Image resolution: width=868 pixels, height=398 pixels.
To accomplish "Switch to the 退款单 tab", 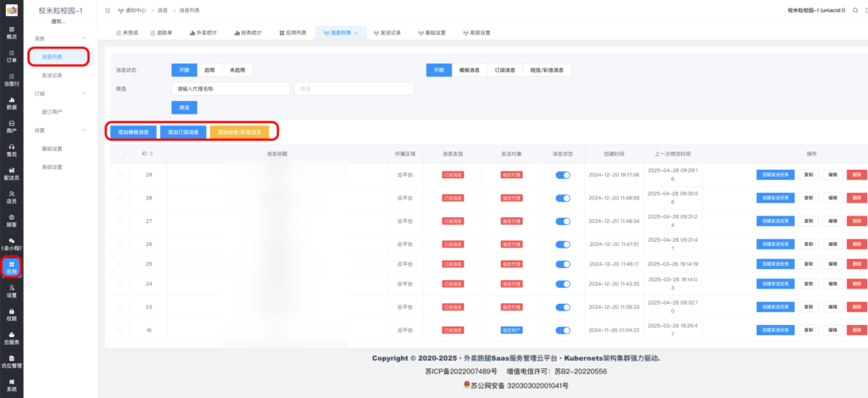I will (x=161, y=33).
